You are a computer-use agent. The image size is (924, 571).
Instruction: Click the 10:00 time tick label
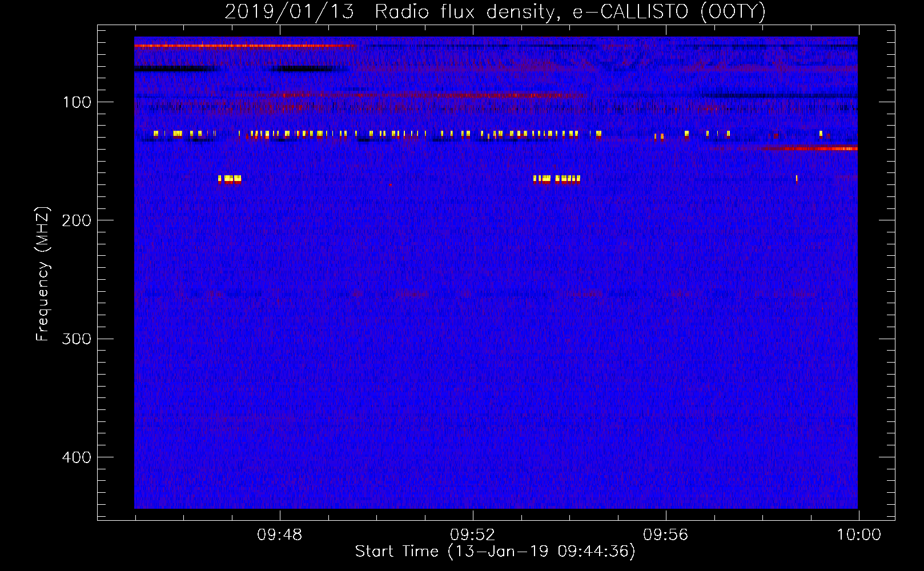click(859, 535)
